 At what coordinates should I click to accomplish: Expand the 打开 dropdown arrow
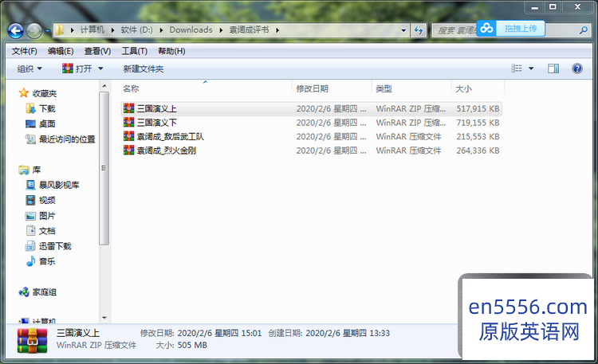[100, 69]
